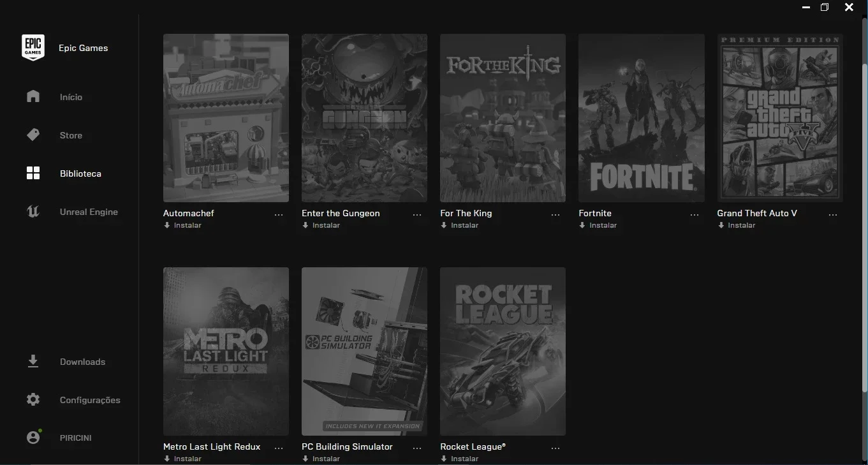Select the Rocket League cover art

tap(503, 351)
